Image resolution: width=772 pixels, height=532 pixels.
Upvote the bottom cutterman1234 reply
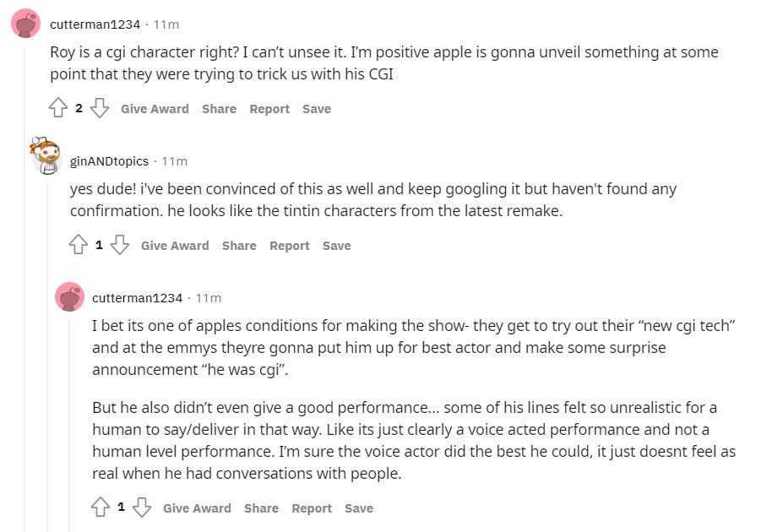(x=101, y=508)
